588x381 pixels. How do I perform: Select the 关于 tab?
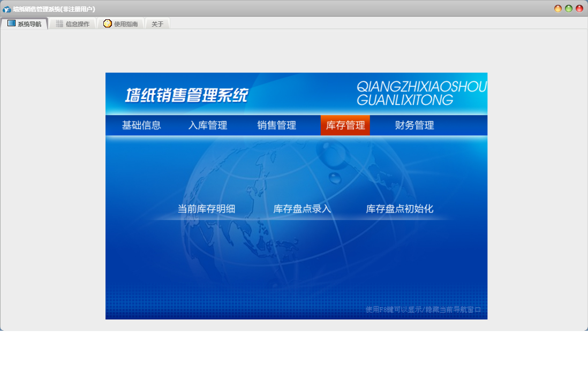pyautogui.click(x=157, y=24)
